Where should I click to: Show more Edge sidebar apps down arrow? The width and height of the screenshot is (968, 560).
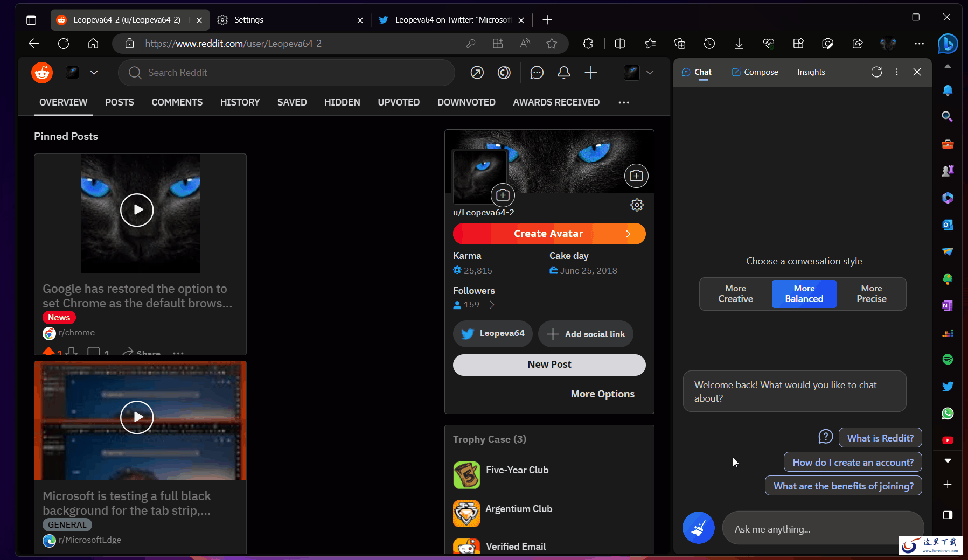(x=948, y=461)
